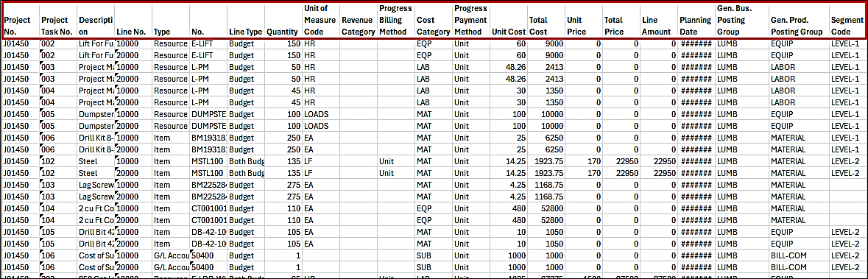868x279 pixels.
Task: Click the first SUB cost category cell
Action: (x=434, y=255)
